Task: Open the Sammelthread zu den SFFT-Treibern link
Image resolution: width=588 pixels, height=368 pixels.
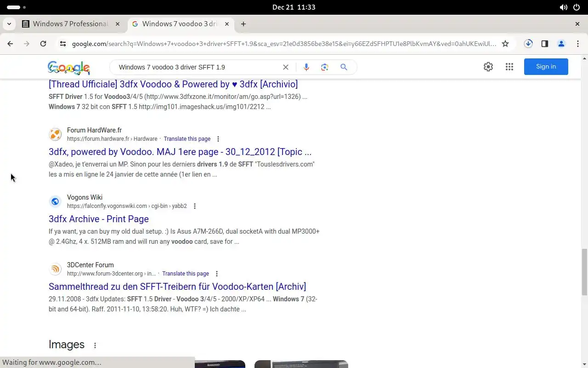Action: 177,287
